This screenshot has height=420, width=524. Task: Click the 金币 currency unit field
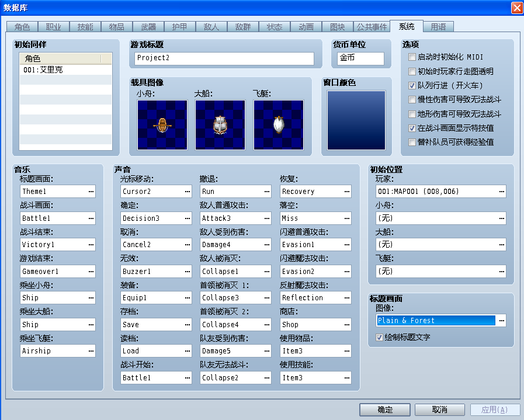tap(360, 58)
